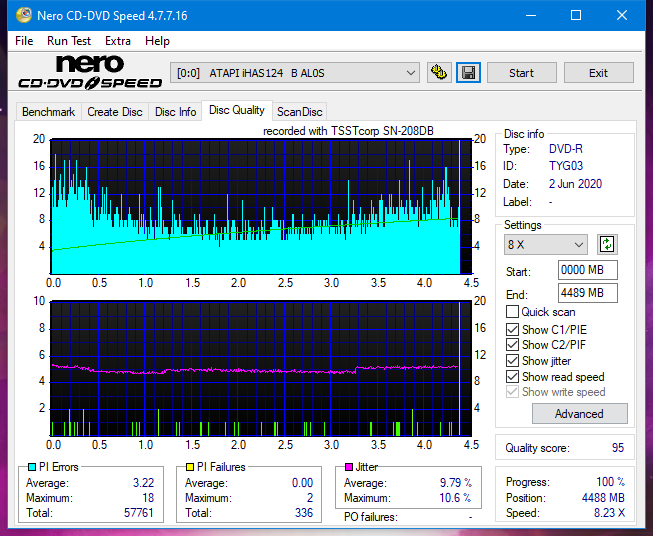Image resolution: width=653 pixels, height=536 pixels.
Task: Click the drive options tools icon
Action: [x=439, y=73]
